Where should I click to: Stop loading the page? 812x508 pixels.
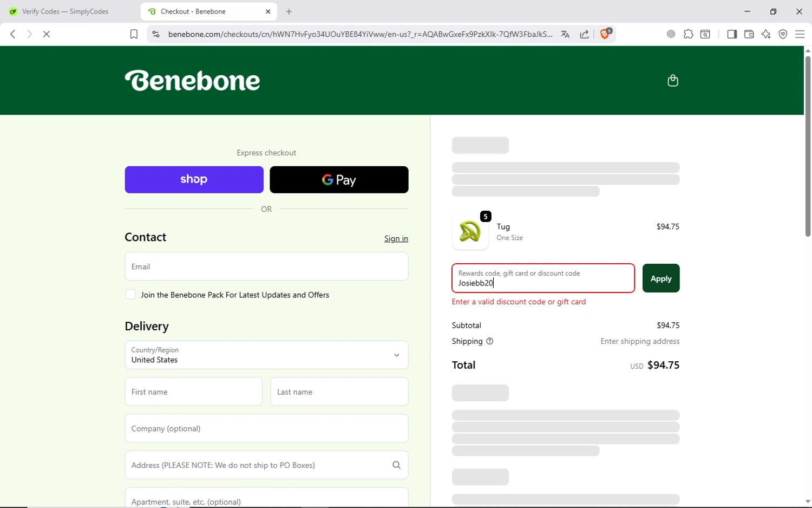tap(47, 34)
